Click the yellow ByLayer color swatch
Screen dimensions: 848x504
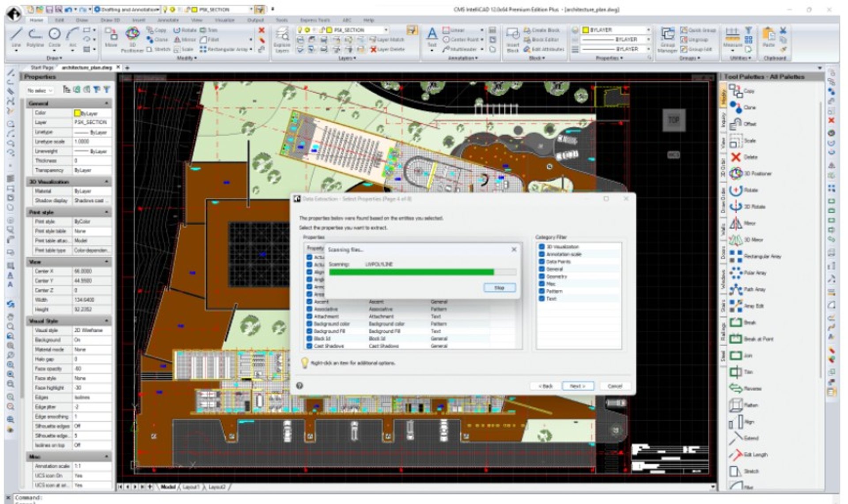coord(77,113)
